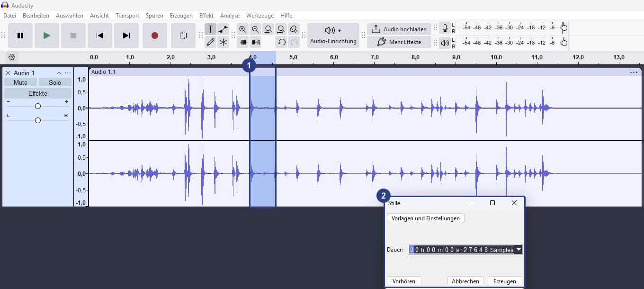Pause playback with the Pause button
The image size is (644, 289).
pos(20,36)
